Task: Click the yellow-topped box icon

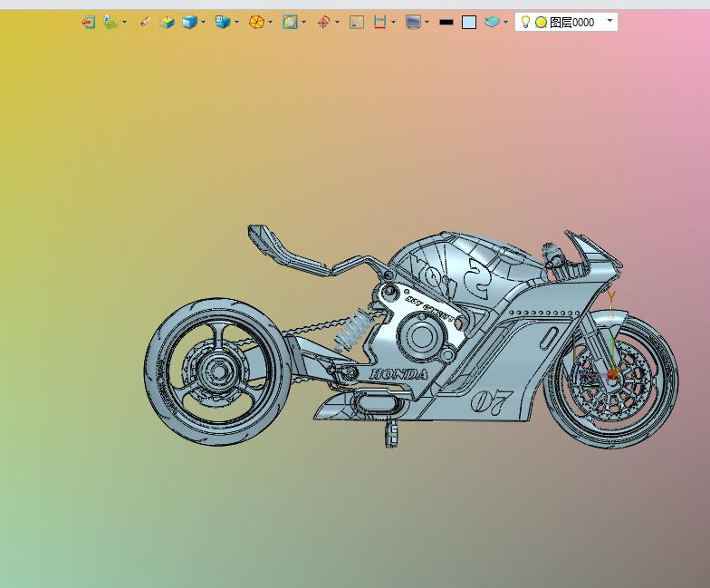Action: coord(167,22)
